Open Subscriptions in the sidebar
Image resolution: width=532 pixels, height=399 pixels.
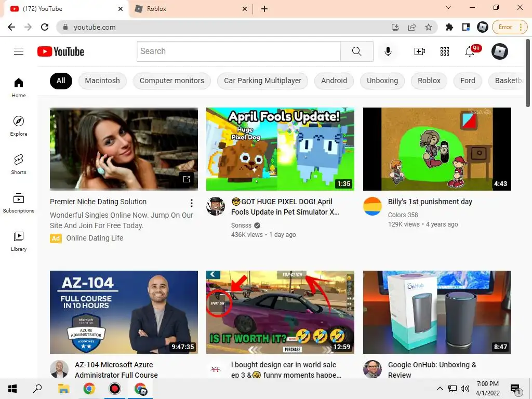pos(19,203)
